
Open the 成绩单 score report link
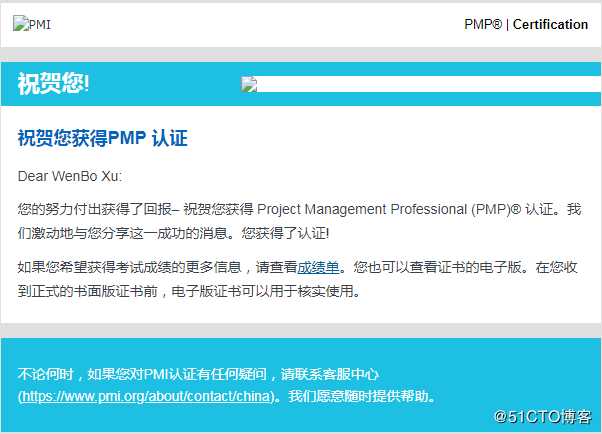click(x=318, y=267)
